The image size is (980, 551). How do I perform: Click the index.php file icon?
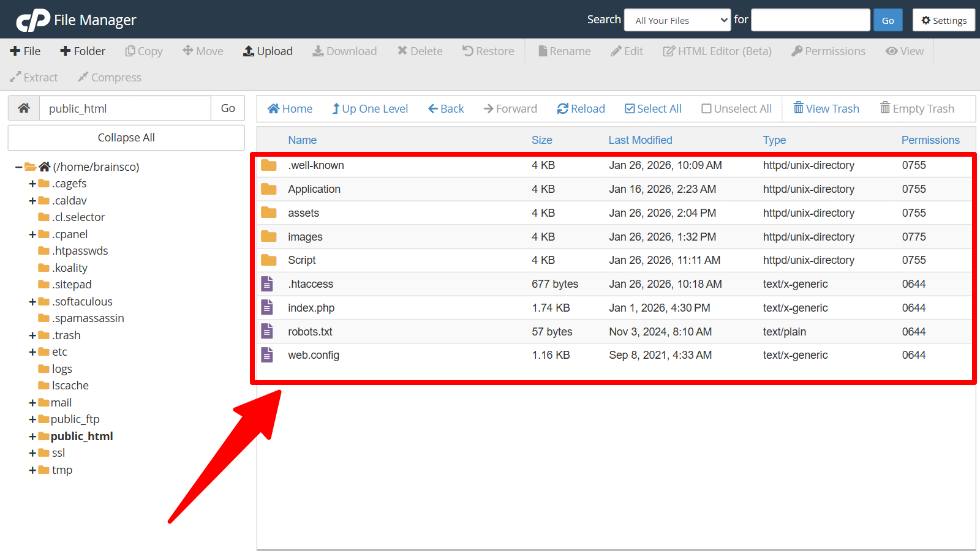[x=267, y=307]
